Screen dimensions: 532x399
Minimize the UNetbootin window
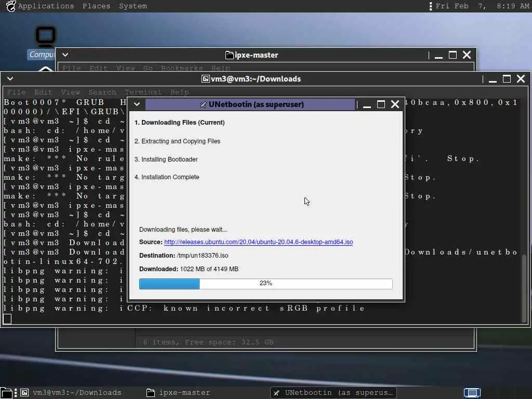coord(367,104)
